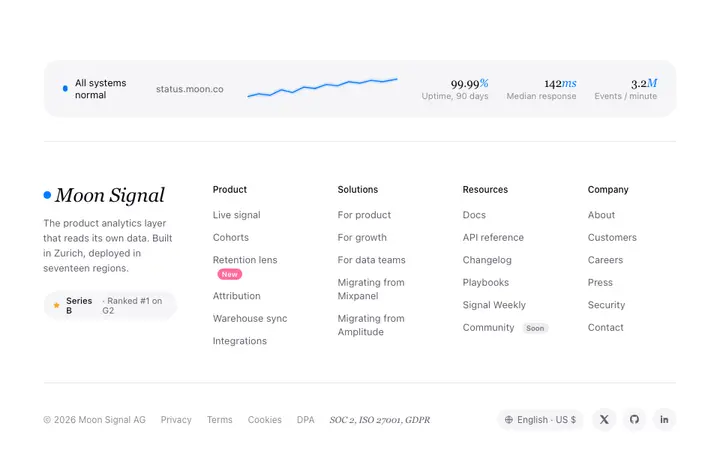Click the Community link

[x=488, y=327]
